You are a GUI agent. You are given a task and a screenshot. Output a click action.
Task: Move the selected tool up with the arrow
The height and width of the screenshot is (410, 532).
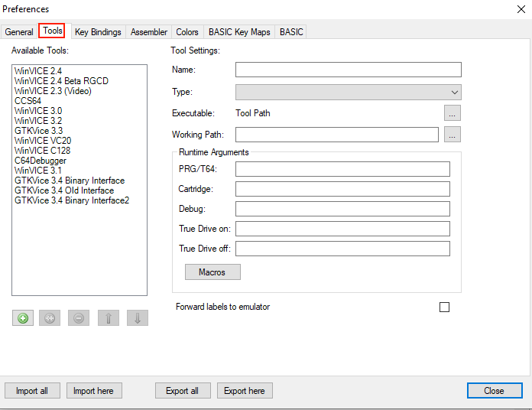coord(108,318)
